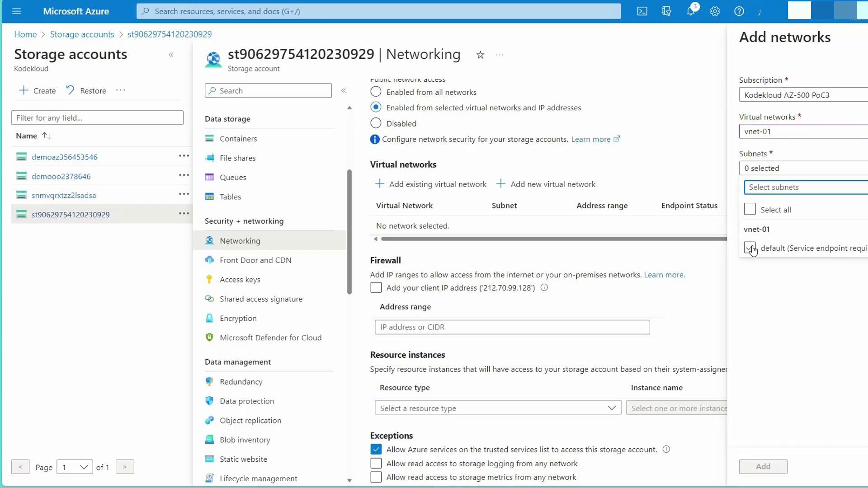
Task: Click 'Add existing virtual network'
Action: (431, 184)
